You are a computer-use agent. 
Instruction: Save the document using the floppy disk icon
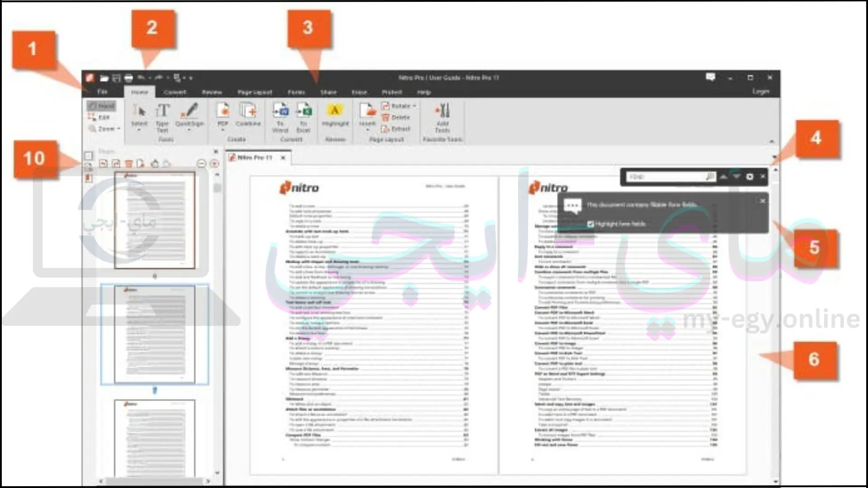[116, 78]
